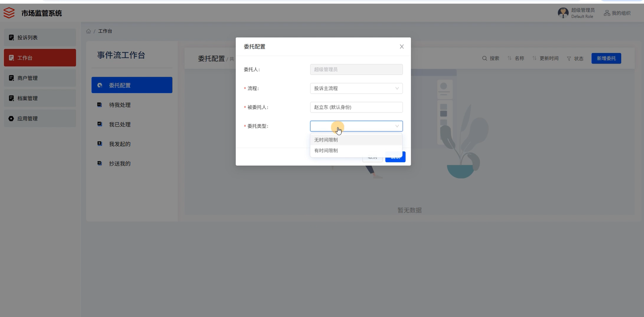Open the 状态 filter funnel icon
Screen dimensions: 644x317
pyautogui.click(x=569, y=59)
